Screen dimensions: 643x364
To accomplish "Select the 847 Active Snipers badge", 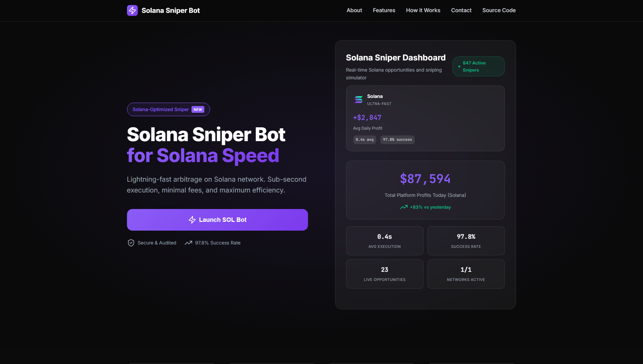I will pyautogui.click(x=479, y=67).
